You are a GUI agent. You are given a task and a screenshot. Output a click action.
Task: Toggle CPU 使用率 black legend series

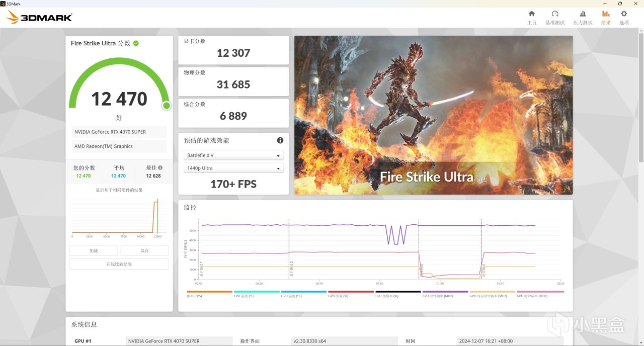coord(398,294)
